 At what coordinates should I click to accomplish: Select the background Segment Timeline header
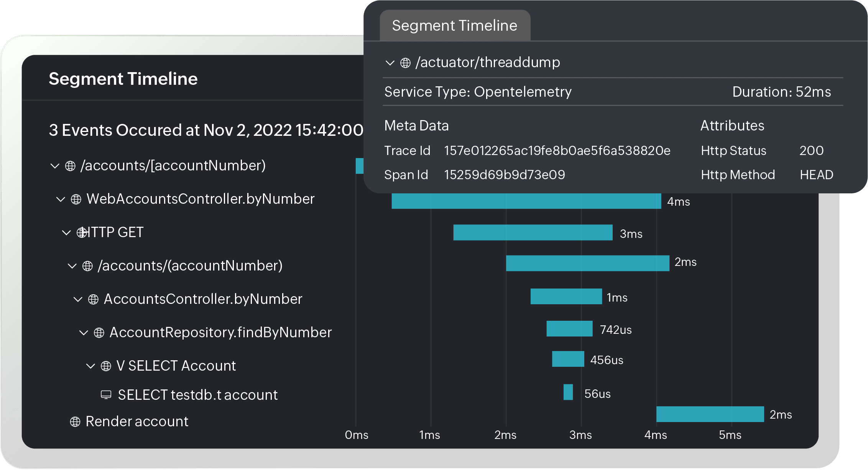point(123,79)
